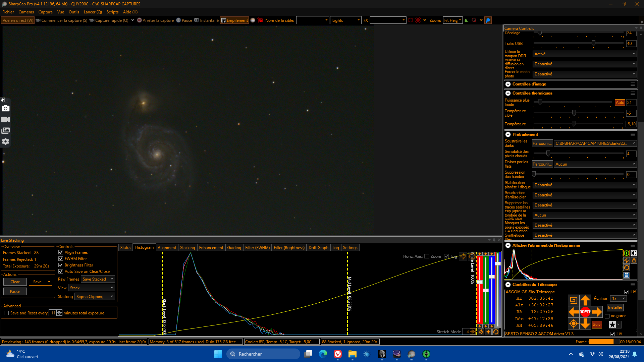644x362 pixels.
Task: Click the planet imaging icon in toolbar
Action: point(253,20)
